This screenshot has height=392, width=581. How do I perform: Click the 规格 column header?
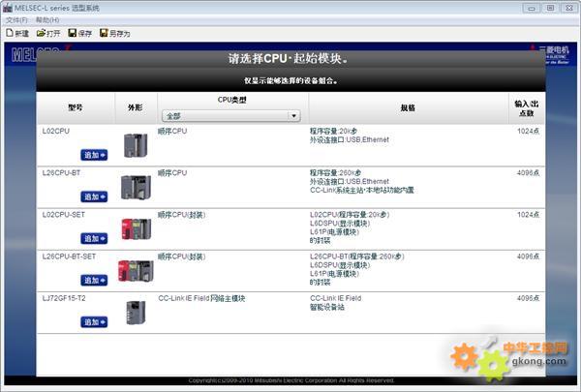coord(408,107)
